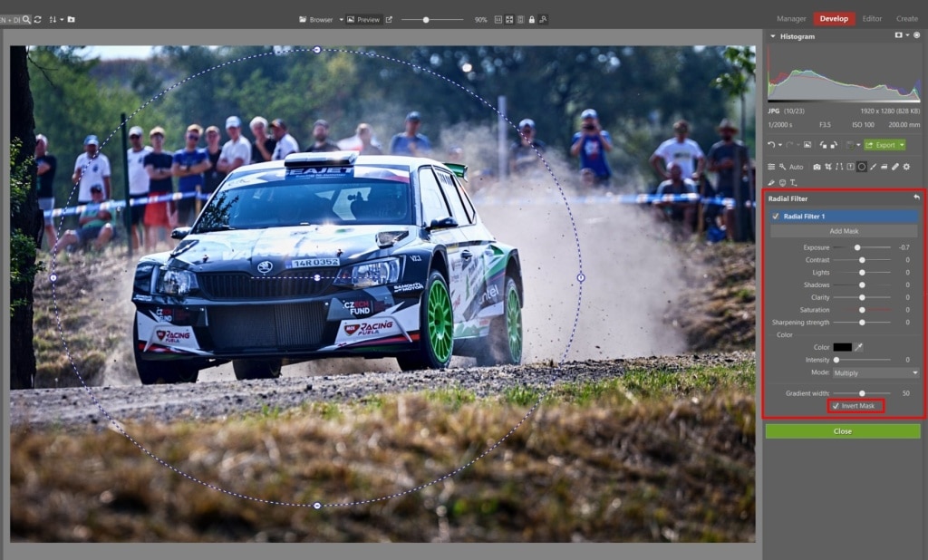Click the sort order icon
The image size is (928, 560).
(x=52, y=20)
